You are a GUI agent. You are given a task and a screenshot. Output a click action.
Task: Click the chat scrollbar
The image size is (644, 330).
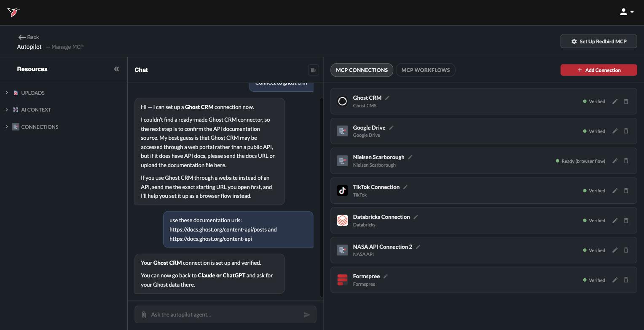coord(322,197)
